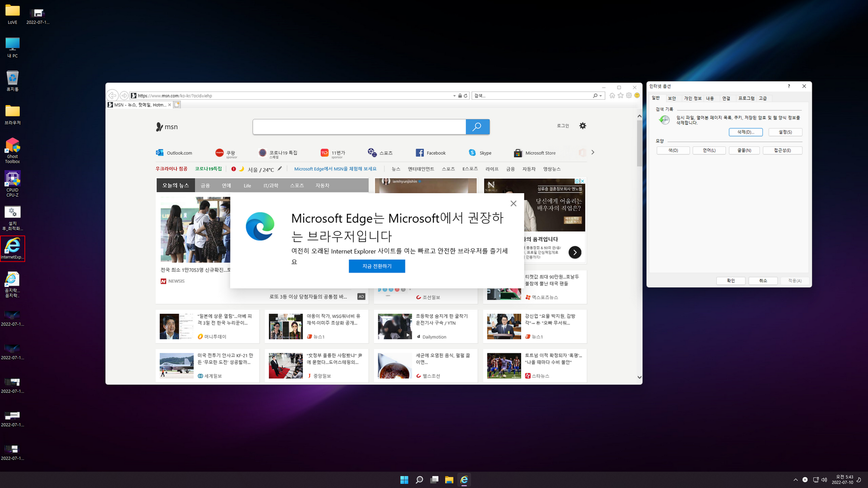Open a new tab in Internet Explorer
The width and height of the screenshot is (868, 488).
(177, 105)
